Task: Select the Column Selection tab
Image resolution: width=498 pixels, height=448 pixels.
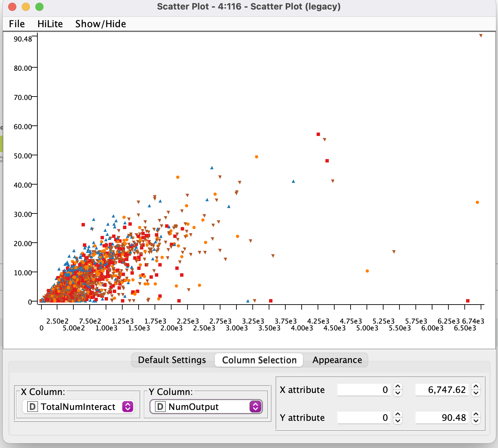Action: pos(259,360)
